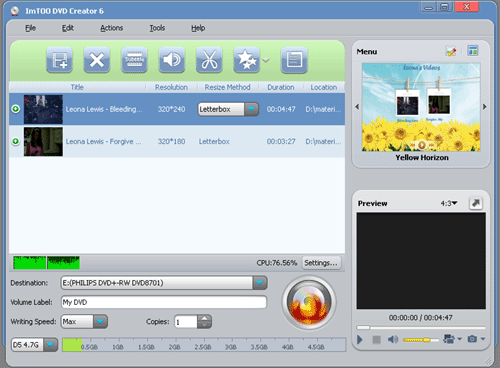Take a snapshot with the camera icon
Viewport: 500px width, 368px height.
coord(472,339)
